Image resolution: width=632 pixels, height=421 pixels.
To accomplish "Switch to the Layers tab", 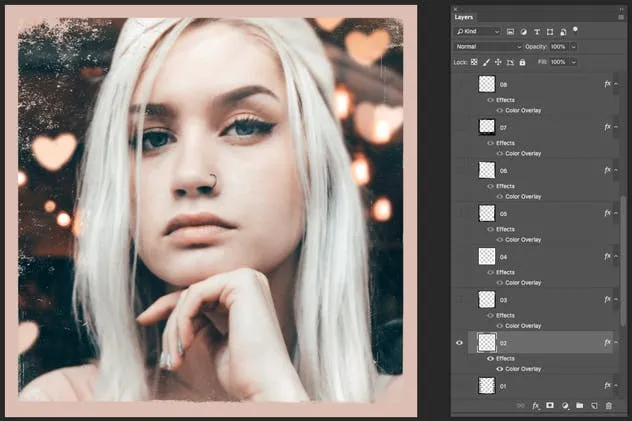I will (x=464, y=17).
